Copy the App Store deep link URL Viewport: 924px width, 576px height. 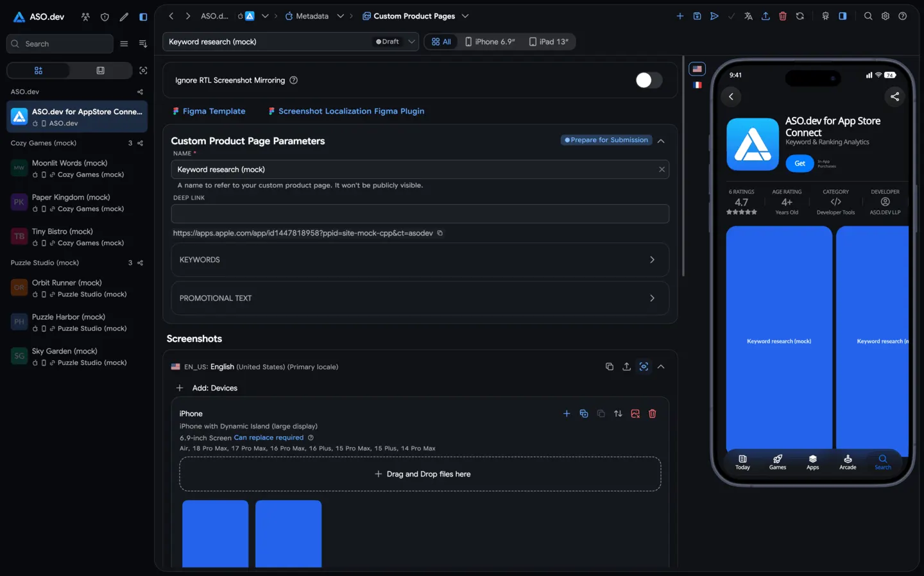pos(440,233)
